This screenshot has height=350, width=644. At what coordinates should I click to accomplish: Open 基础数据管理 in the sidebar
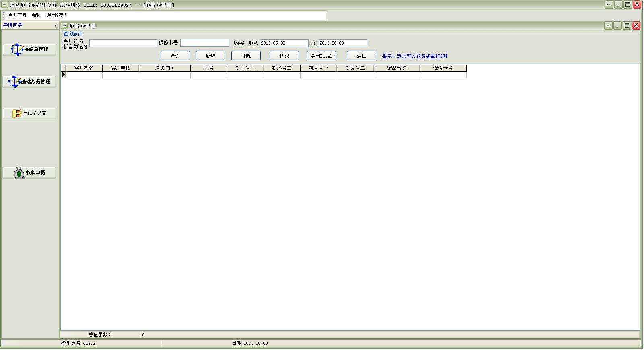click(29, 82)
